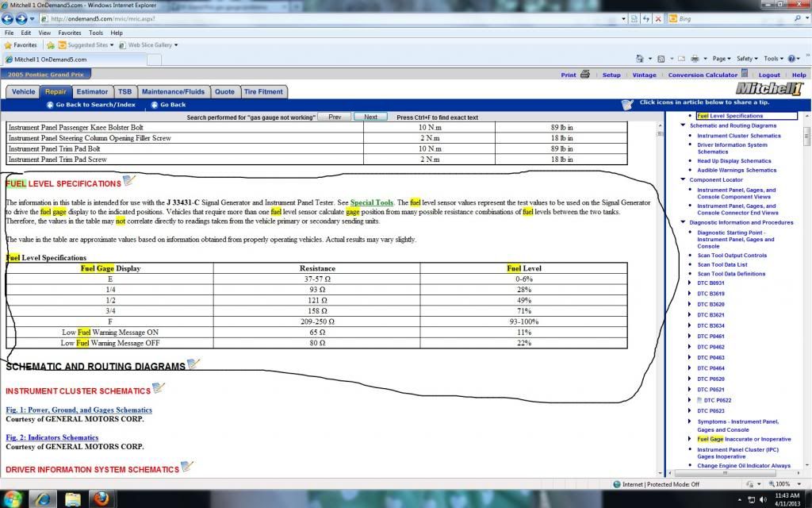Viewport: 812px width, 508px height.
Task: Click the Home icon in IE command bar
Action: pyautogui.click(x=640, y=59)
